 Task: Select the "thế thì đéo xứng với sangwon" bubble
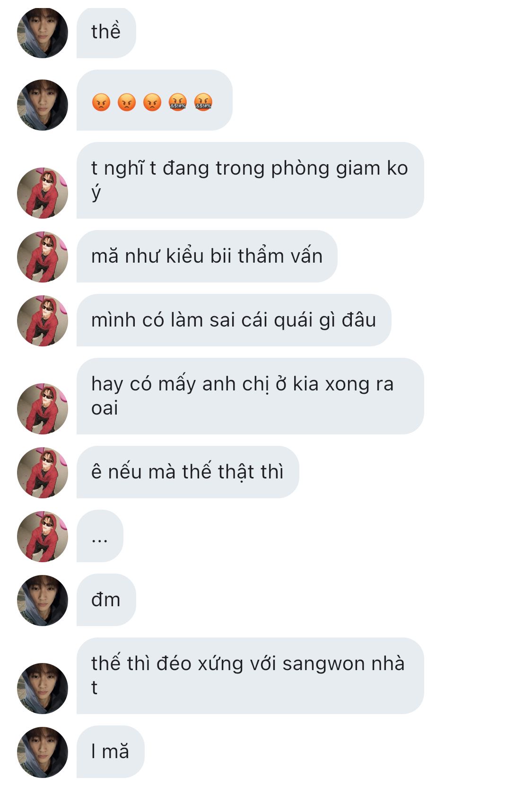(250, 676)
